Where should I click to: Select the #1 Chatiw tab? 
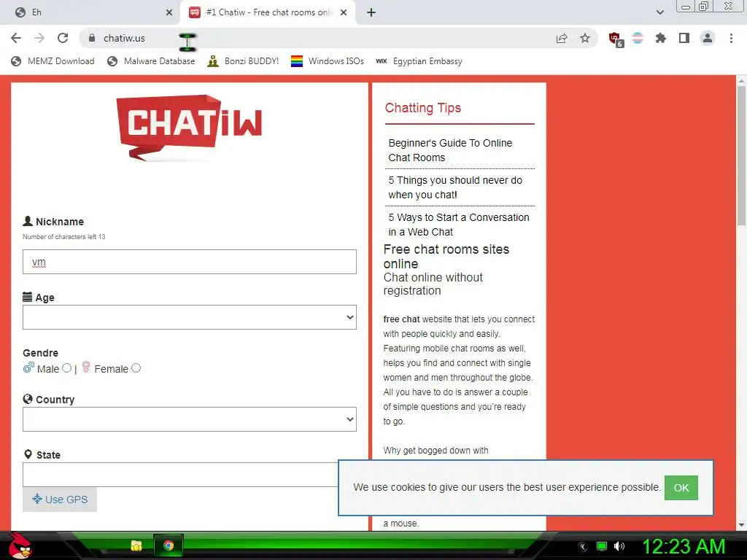268,12
